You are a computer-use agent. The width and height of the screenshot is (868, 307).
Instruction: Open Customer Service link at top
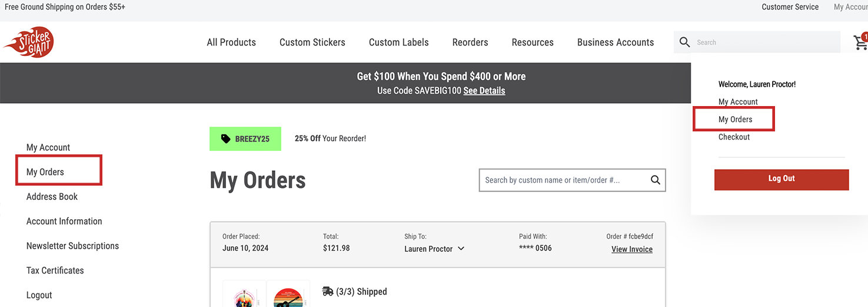[x=790, y=7]
